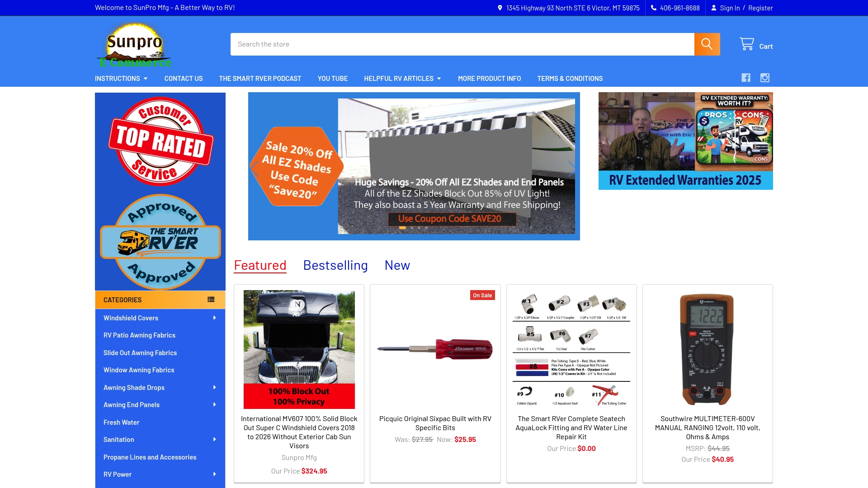Expand the Awning End Panels submenu arrow
Screen dimensions: 868x488
(x=214, y=404)
